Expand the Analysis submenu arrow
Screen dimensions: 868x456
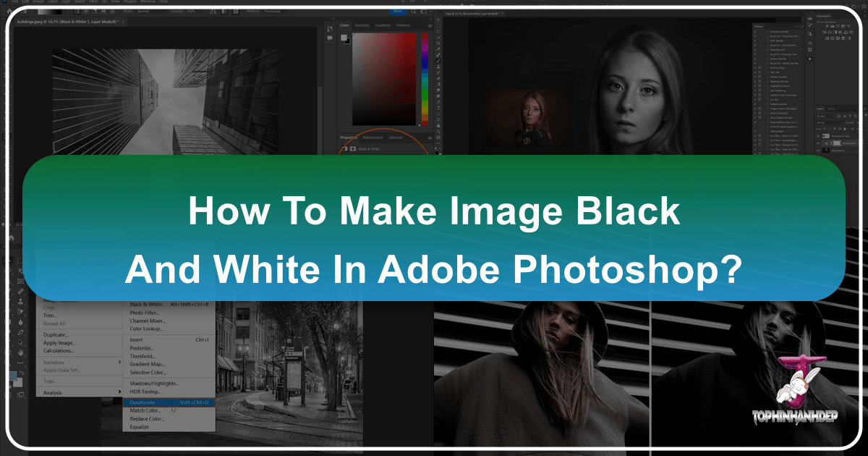point(119,392)
